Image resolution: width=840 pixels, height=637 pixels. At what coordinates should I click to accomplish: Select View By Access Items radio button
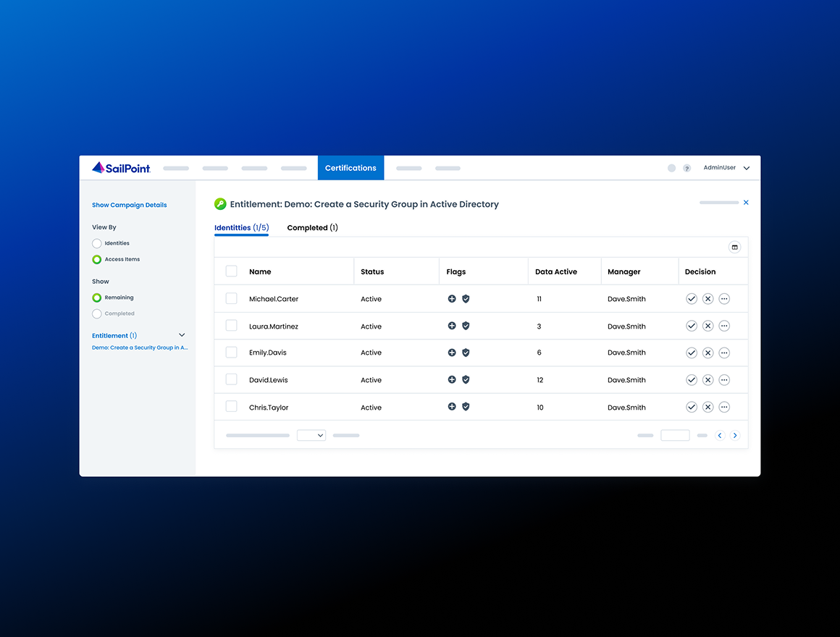[x=97, y=260]
